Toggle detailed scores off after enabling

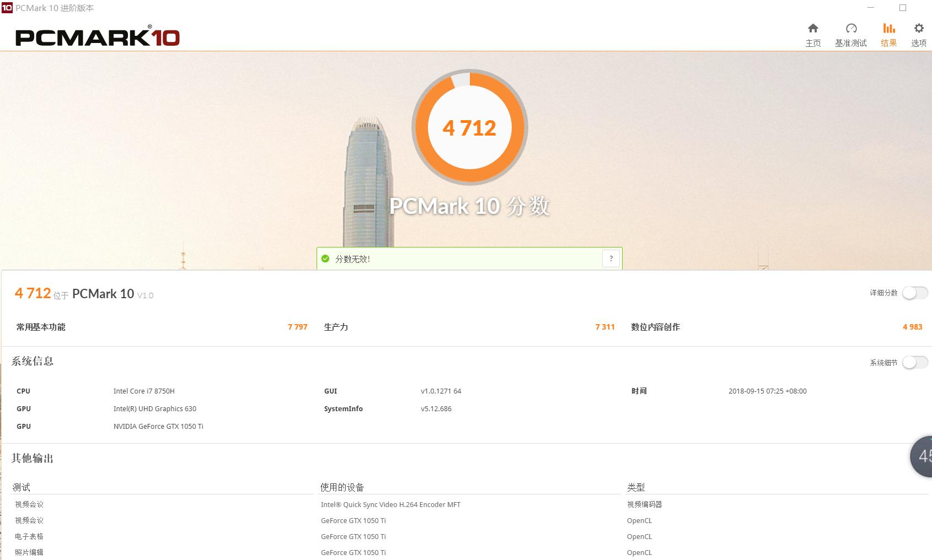click(x=915, y=293)
